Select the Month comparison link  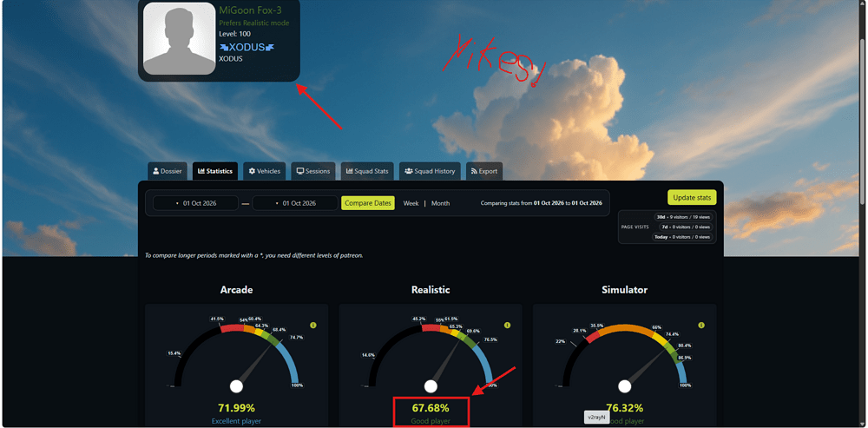pos(441,203)
